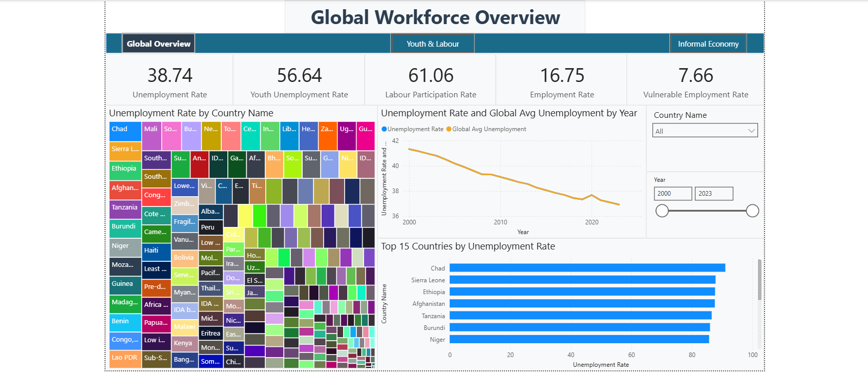Screen dimensions: 868x375
Task: Click the Moza... treemap tile
Action: [x=125, y=267]
